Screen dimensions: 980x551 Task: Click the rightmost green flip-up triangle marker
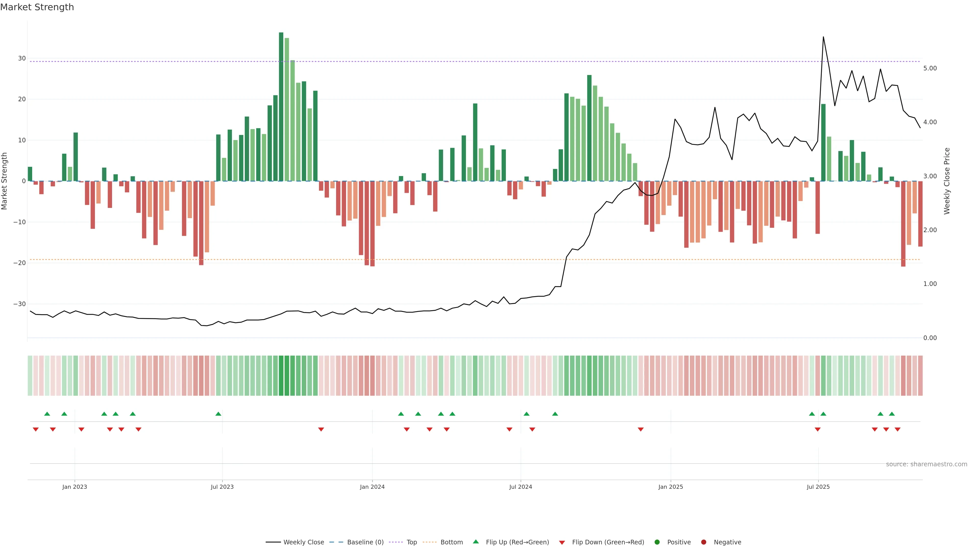pos(892,414)
